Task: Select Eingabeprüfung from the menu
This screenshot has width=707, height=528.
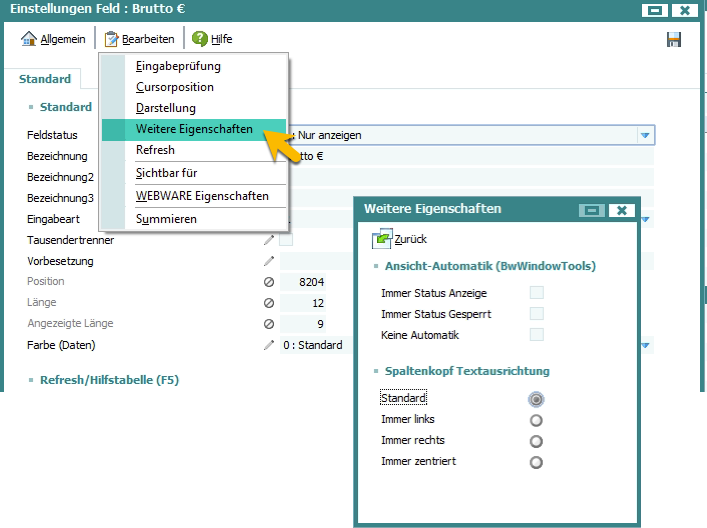Action: click(x=178, y=66)
